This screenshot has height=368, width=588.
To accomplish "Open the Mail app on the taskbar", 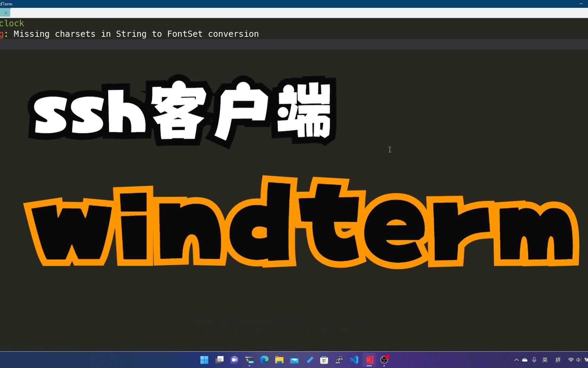I will tap(294, 360).
